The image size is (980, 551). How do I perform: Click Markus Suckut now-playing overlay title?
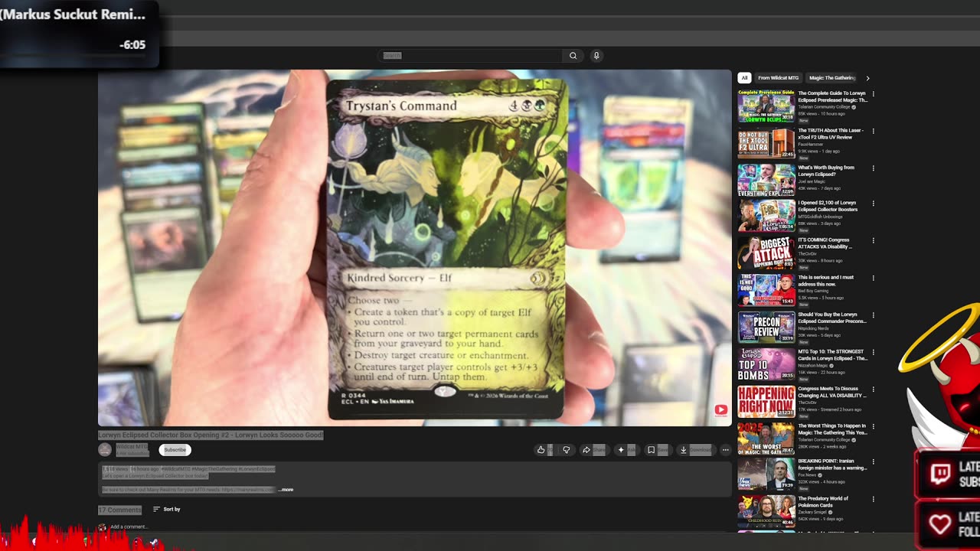pos(73,15)
